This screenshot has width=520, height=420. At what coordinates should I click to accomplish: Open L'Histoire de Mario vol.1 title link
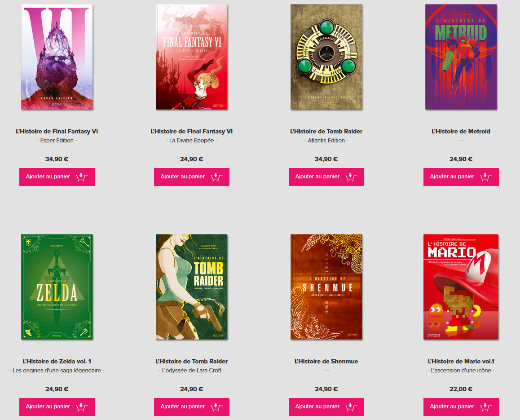[461, 361]
